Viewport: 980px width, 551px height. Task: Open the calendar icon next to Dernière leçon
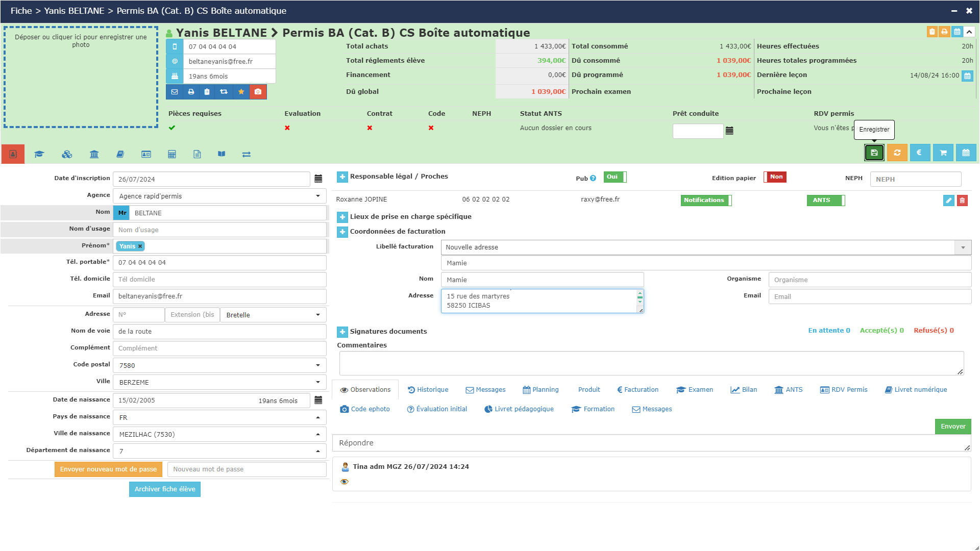tap(967, 76)
